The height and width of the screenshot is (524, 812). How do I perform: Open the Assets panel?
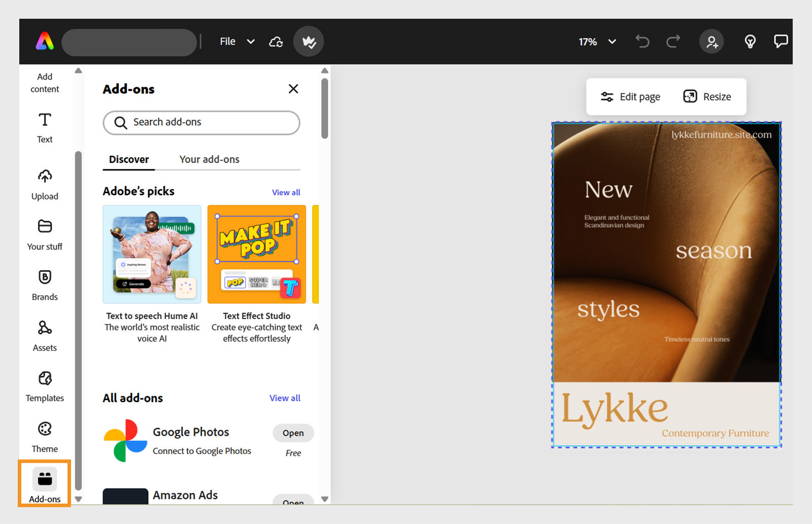[x=45, y=335]
